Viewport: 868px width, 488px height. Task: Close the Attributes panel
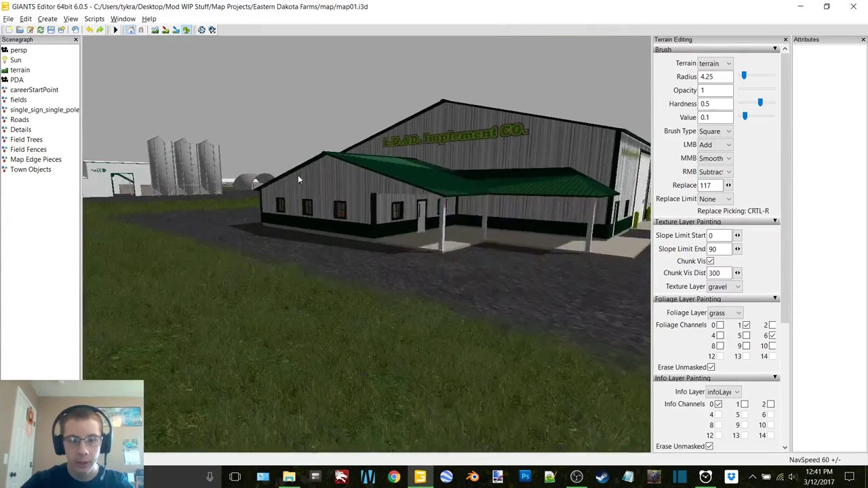(863, 39)
